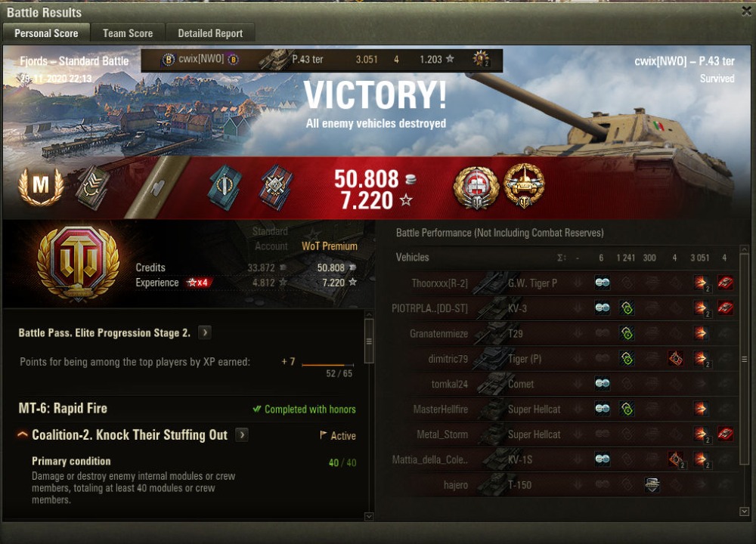Click the gold tank medal icon
This screenshot has width=756, height=544.
coord(524,186)
